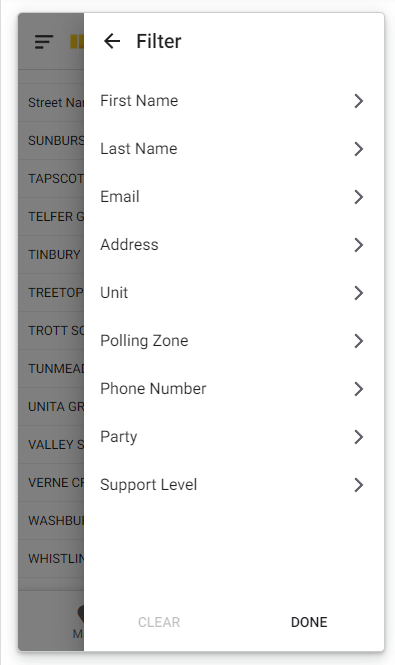Click the Party row arrow icon
395x665 pixels.
pos(359,437)
